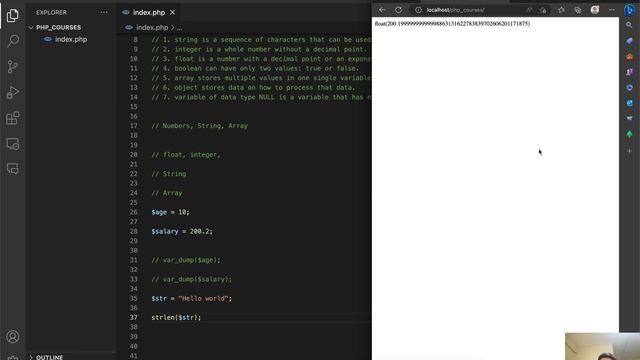Open the blue tag Shopping sidebar icon
This screenshot has height=360, width=640.
pyautogui.click(x=629, y=41)
